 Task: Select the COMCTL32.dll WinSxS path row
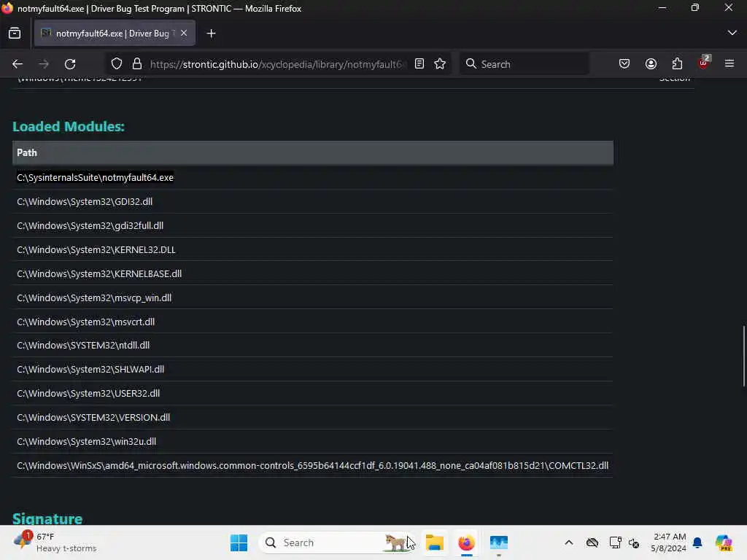313,466
